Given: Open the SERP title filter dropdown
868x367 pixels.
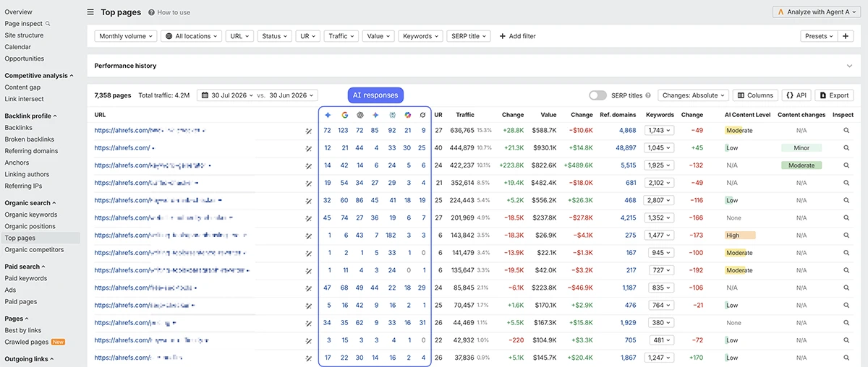Looking at the screenshot, I should coord(468,36).
